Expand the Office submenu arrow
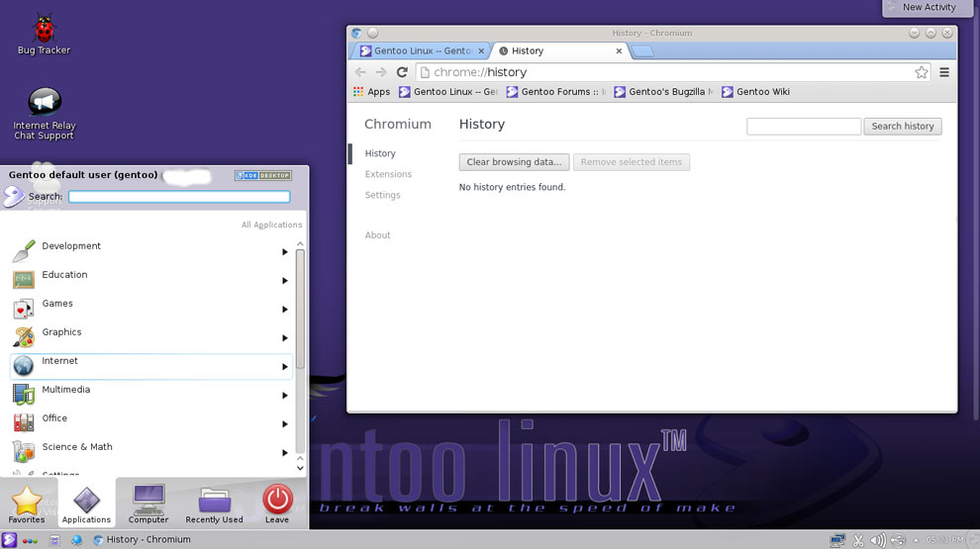This screenshot has height=549, width=980. pyautogui.click(x=285, y=424)
